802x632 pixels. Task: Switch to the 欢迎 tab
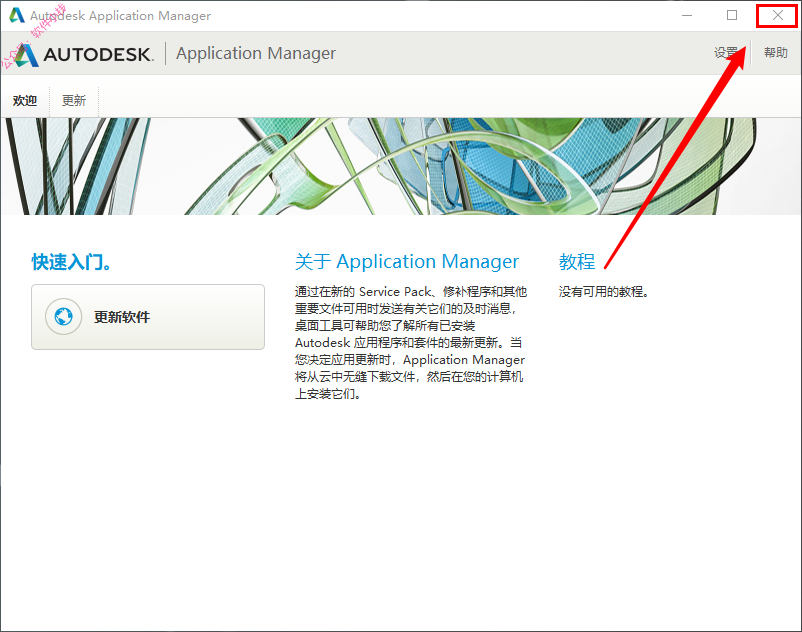click(x=25, y=101)
